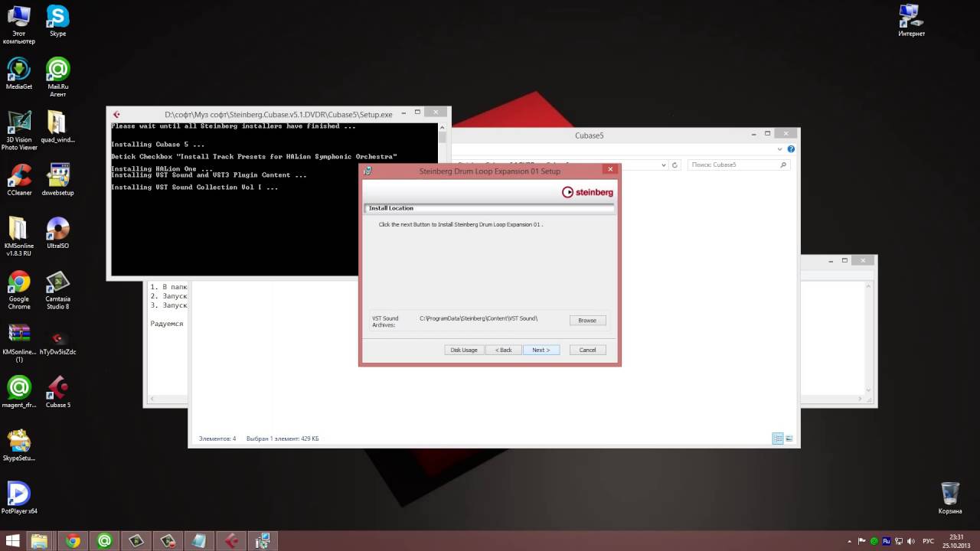Open the quad_wind folder icon on desktop
This screenshot has width=980, height=551.
57,126
